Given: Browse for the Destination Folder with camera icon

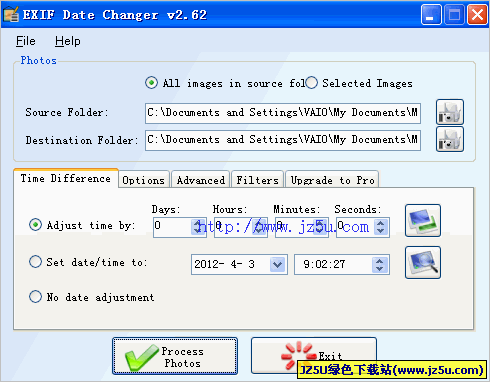Looking at the screenshot, I should coord(450,139).
